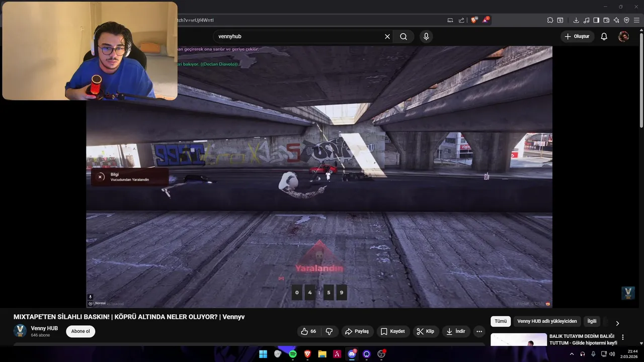
Task: Open volume control in system tray
Action: pyautogui.click(x=612, y=354)
